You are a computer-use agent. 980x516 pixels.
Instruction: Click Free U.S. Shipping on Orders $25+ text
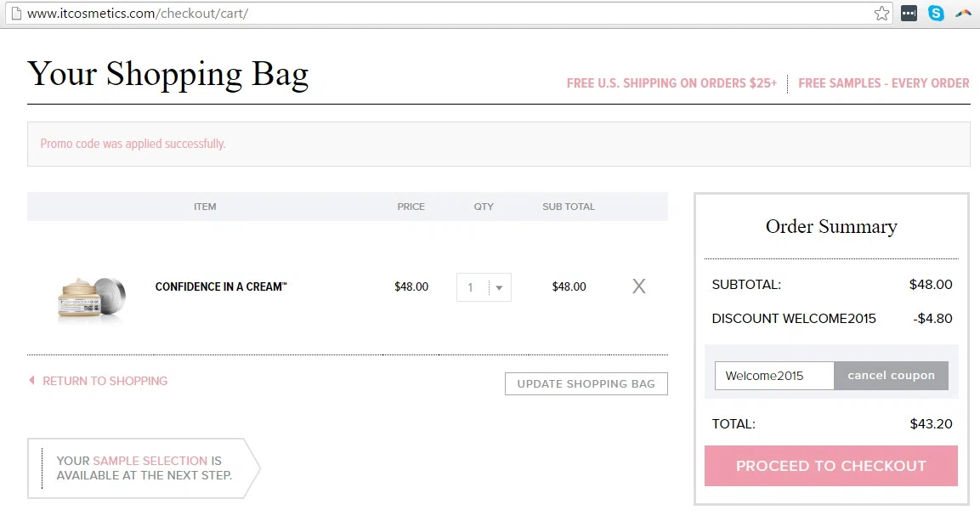(671, 83)
